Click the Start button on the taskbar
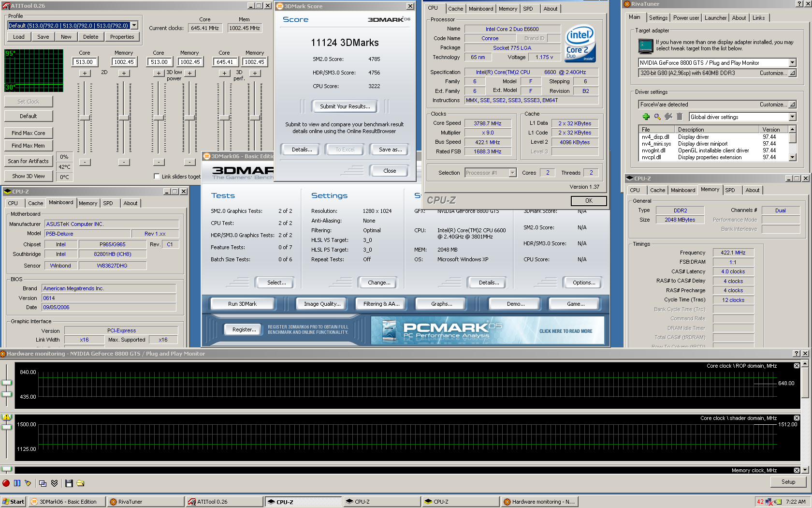 click(x=14, y=502)
